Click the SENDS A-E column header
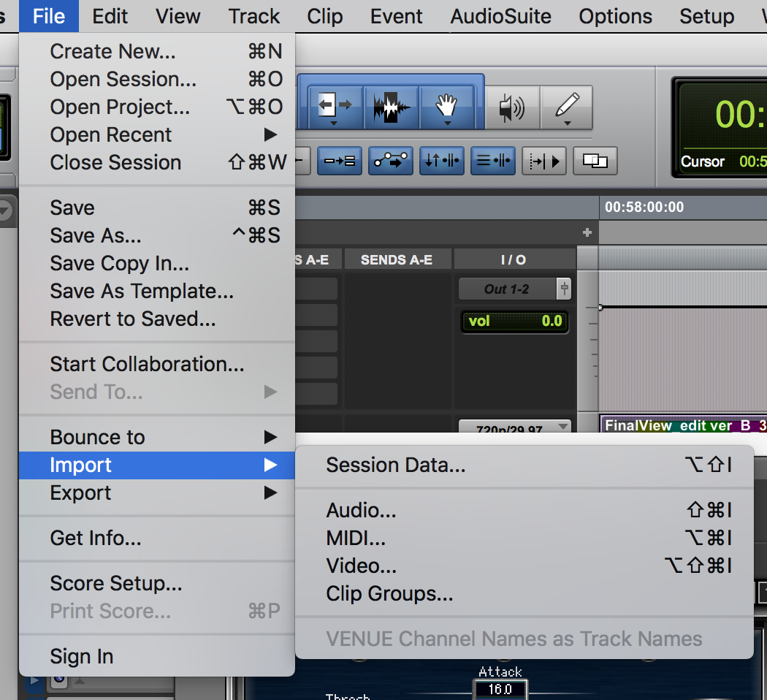 coord(397,259)
